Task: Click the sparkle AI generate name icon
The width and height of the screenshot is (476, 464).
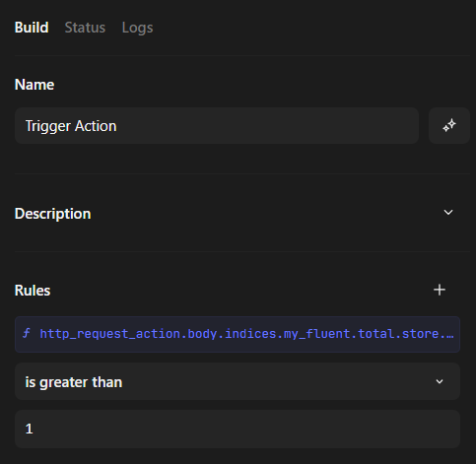Action: pos(449,125)
